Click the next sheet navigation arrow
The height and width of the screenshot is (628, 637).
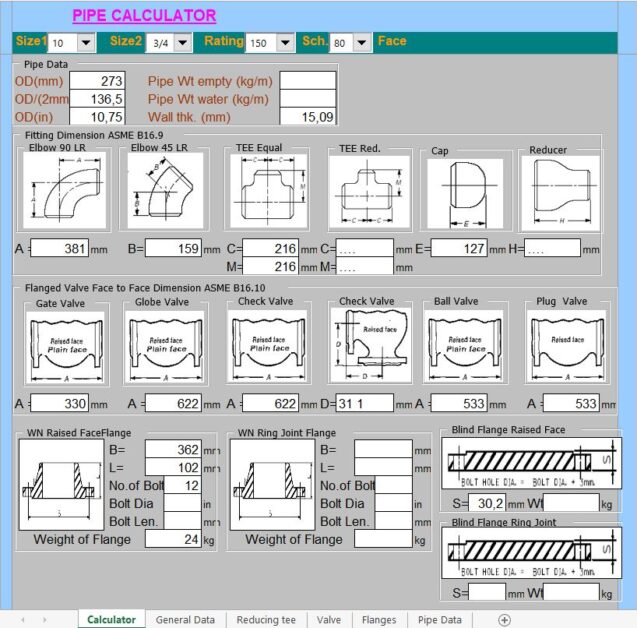click(44, 620)
